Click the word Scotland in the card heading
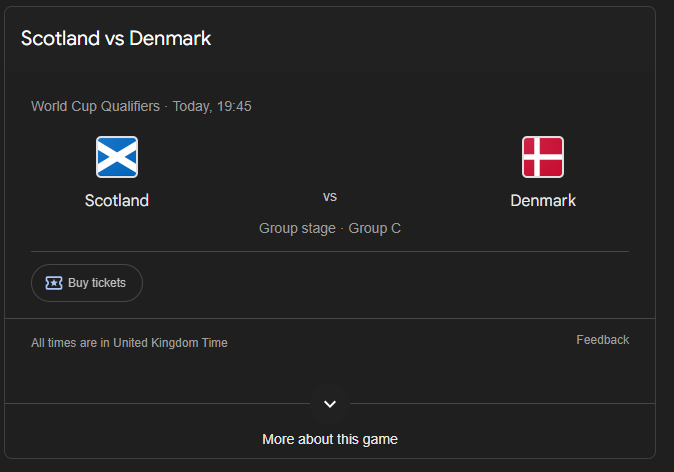Image resolution: width=674 pixels, height=472 pixels. pos(60,39)
